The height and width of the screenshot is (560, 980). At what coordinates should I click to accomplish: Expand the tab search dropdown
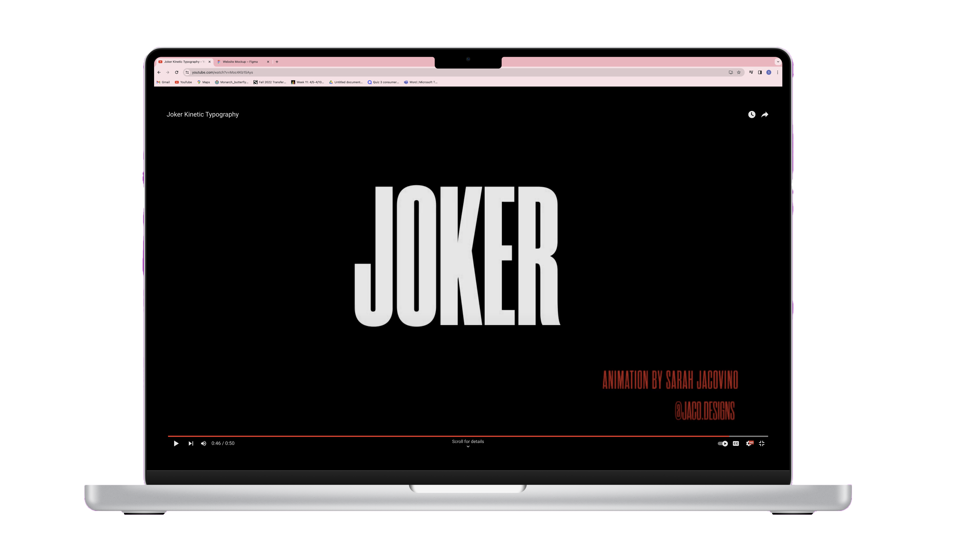tap(778, 62)
